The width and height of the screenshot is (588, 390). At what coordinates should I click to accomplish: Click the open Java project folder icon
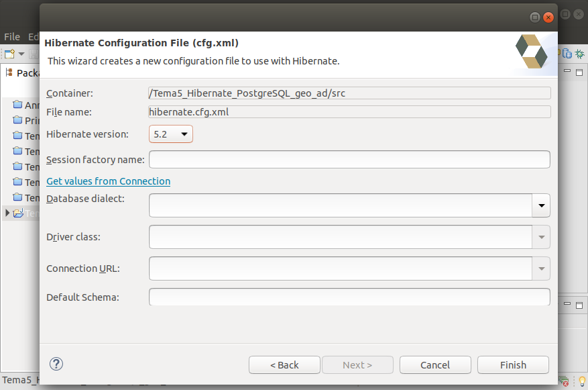coord(18,213)
